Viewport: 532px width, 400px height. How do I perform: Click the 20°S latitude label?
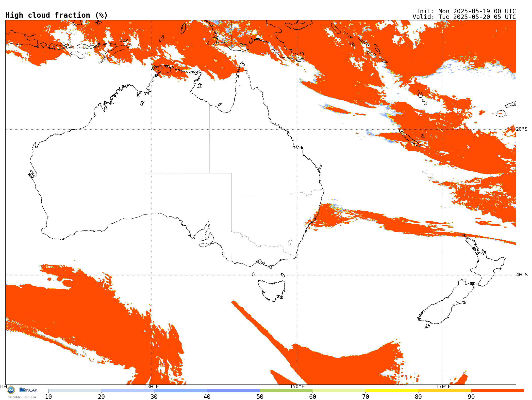[522, 129]
